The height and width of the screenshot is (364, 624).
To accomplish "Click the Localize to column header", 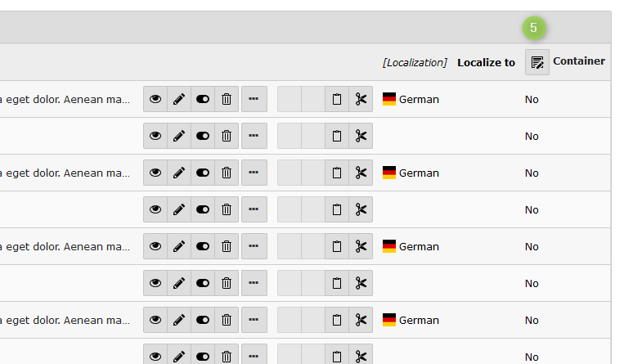I will click(486, 62).
